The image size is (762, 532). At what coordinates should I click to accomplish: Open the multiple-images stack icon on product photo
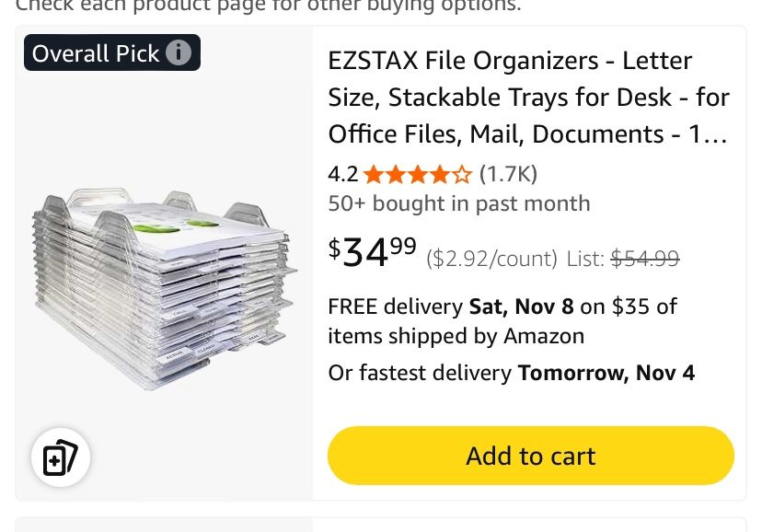pos(60,457)
